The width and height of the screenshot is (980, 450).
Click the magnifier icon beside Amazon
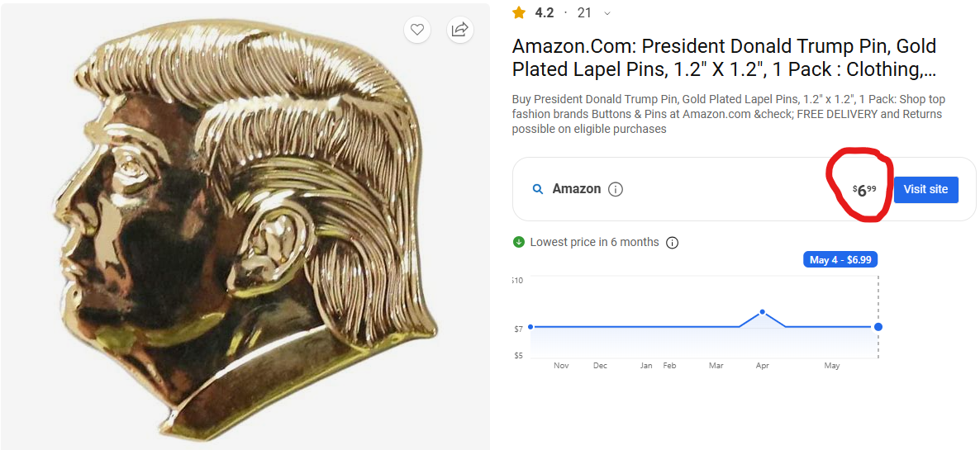[x=538, y=189]
